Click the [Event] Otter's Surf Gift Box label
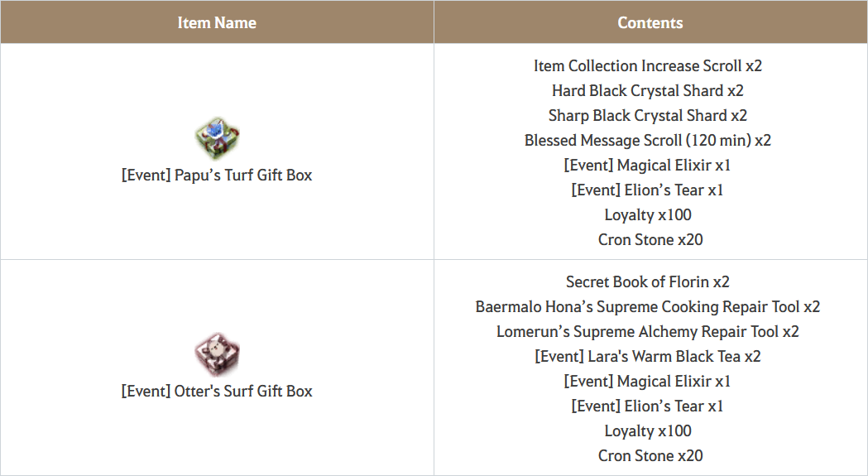Viewport: 868px width, 476px height. point(217,392)
